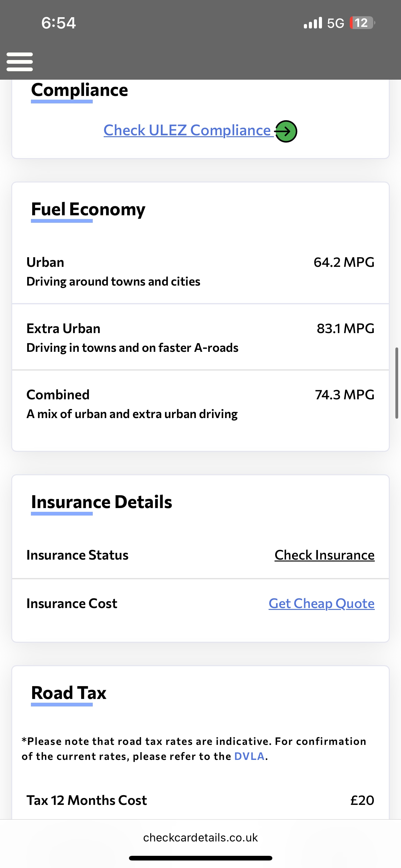Click the Road Tax heading
401x868 pixels.
click(69, 693)
